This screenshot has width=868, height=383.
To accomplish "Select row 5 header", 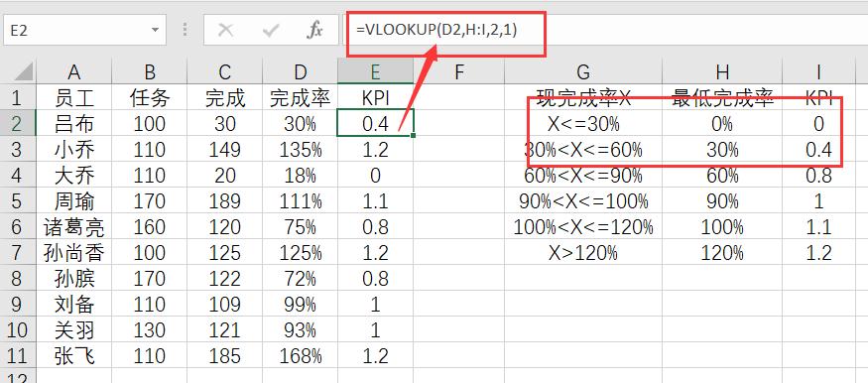I will point(17,200).
